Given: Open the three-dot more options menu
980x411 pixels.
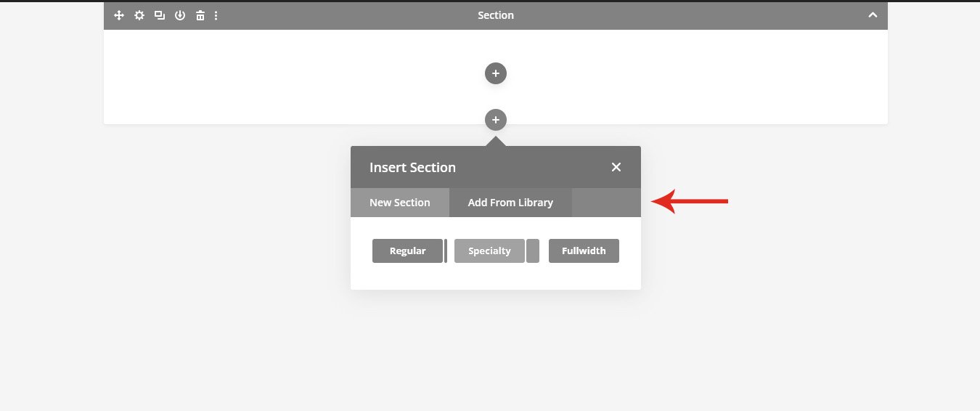Looking at the screenshot, I should coord(216,15).
